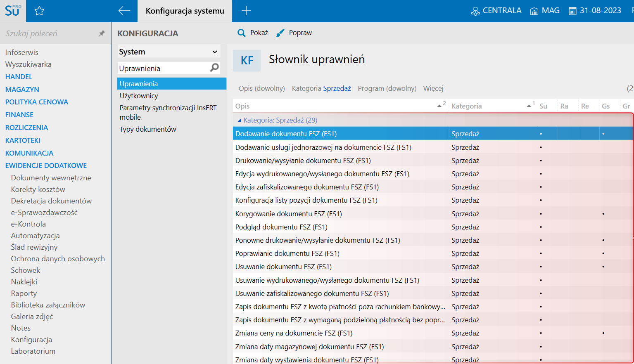This screenshot has height=364, width=634.
Task: Click the pin icon beside command search
Action: [102, 33]
